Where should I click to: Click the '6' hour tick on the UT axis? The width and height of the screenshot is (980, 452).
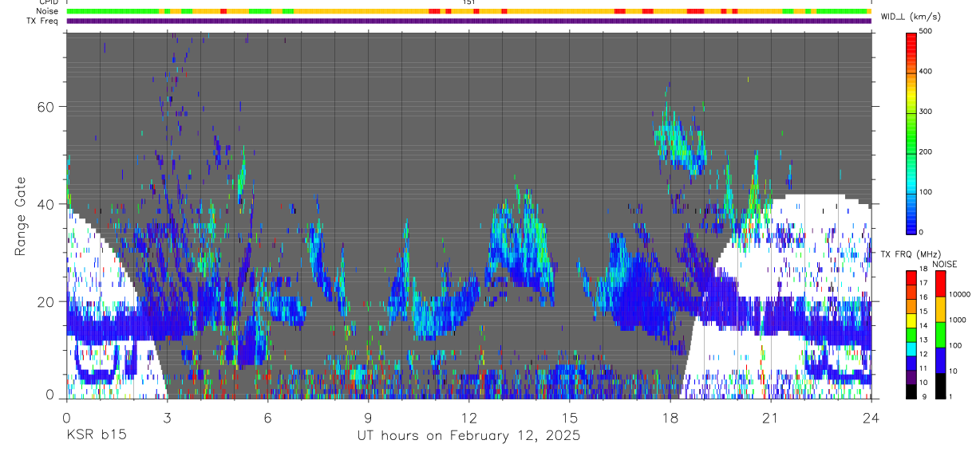(268, 418)
